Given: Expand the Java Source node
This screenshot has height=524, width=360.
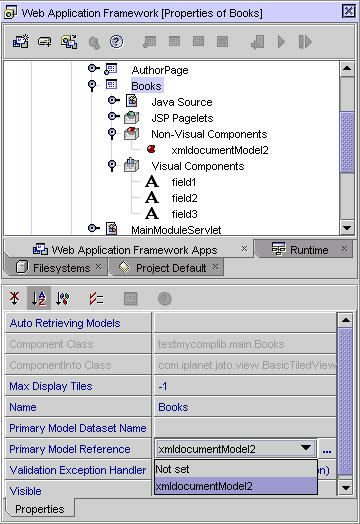Looking at the screenshot, I should coord(114,100).
